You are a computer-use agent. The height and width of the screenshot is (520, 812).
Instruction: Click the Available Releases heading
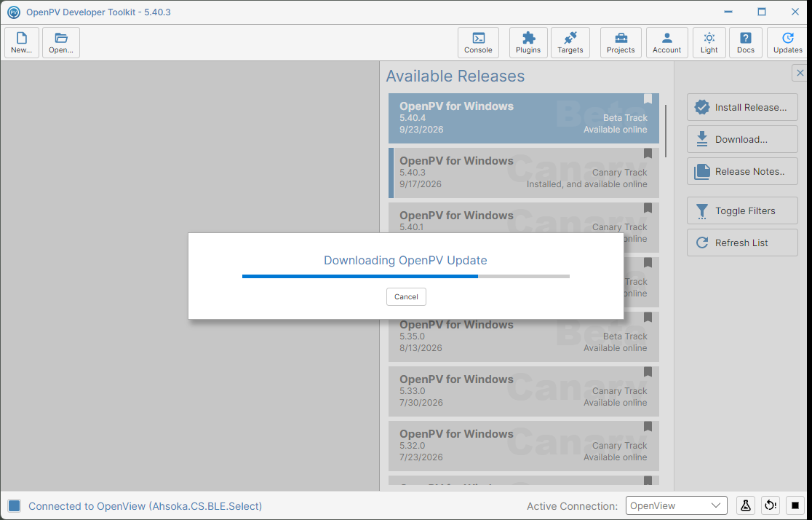click(455, 76)
